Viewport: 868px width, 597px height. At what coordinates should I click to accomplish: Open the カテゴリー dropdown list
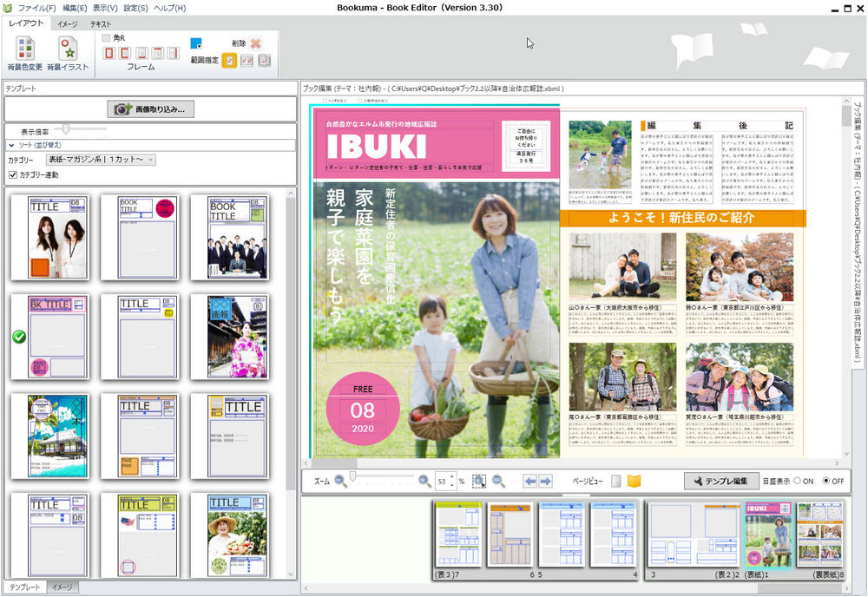tap(101, 160)
